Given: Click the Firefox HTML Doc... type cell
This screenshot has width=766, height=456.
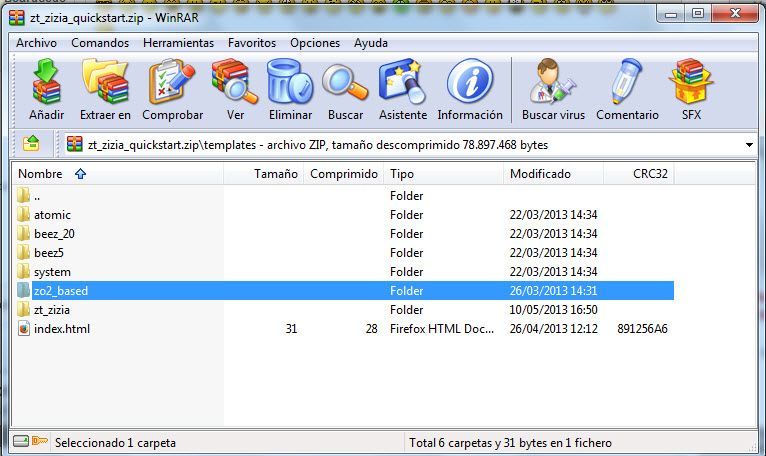Looking at the screenshot, I should pos(442,329).
